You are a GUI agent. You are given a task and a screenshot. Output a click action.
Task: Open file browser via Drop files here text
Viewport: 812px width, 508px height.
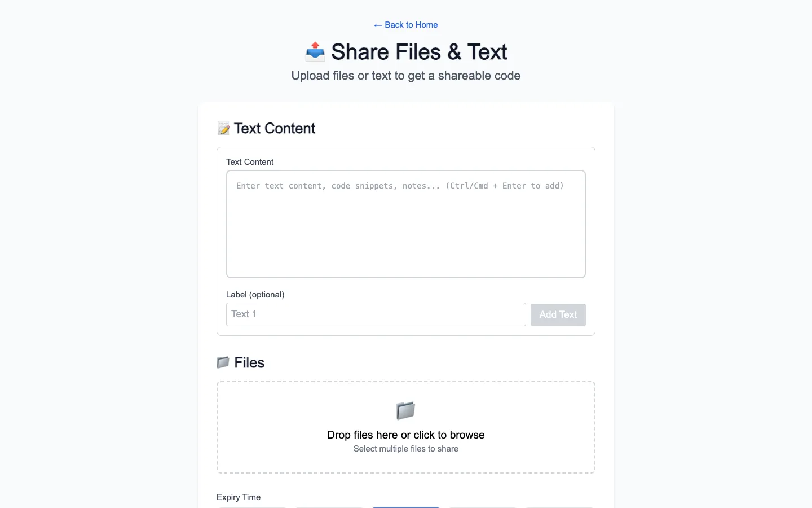406,435
